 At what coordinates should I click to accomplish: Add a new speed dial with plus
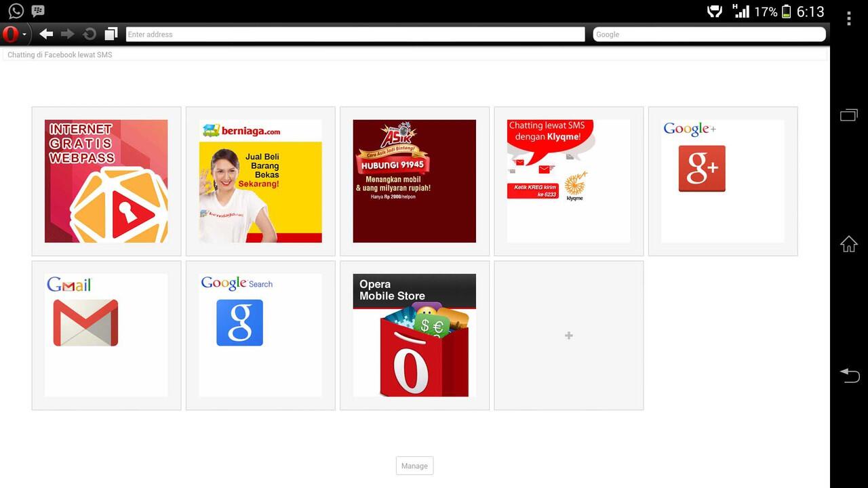pyautogui.click(x=568, y=335)
